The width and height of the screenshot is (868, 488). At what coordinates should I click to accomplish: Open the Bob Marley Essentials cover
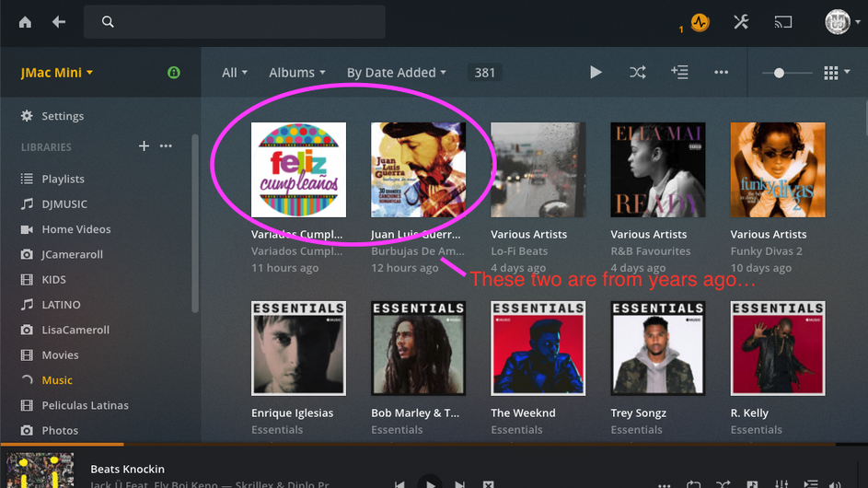[419, 348]
